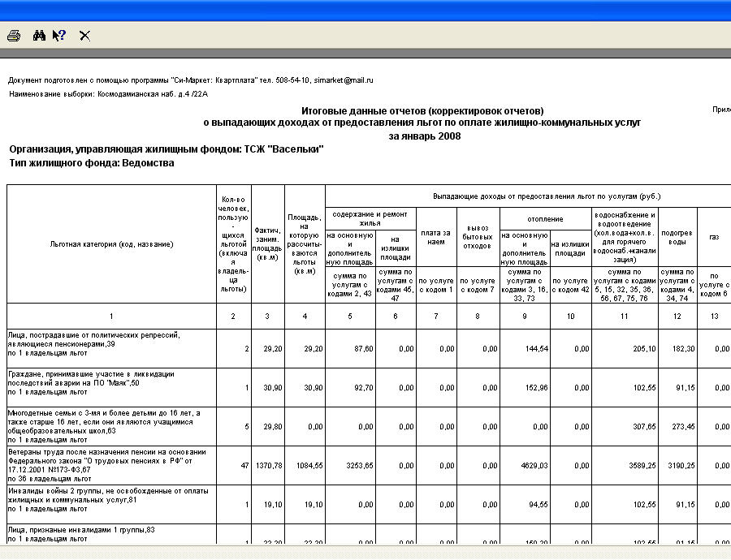The width and height of the screenshot is (731, 560).
Task: Click the 'сумма по услугам с кодами 2, 43' subheader
Action: 349,285
